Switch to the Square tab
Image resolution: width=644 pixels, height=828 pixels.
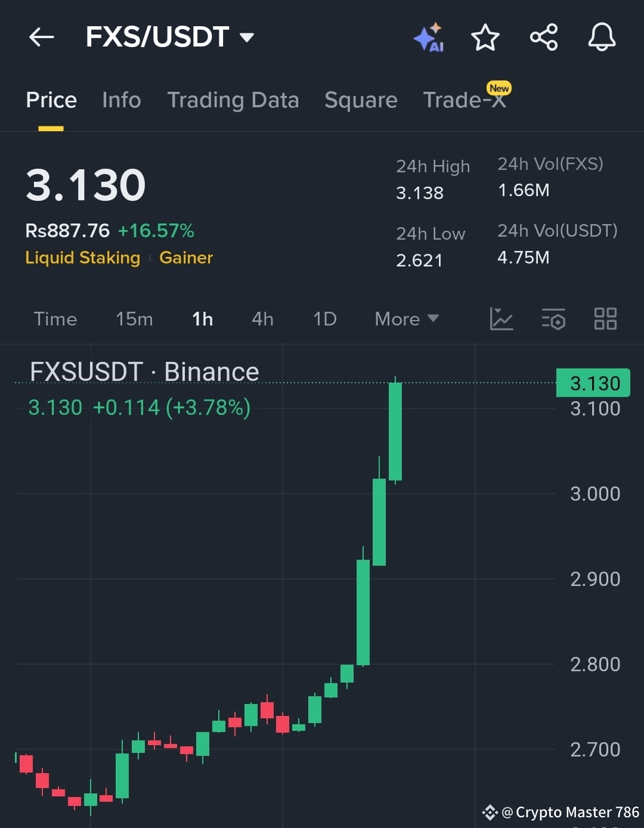[x=361, y=100]
